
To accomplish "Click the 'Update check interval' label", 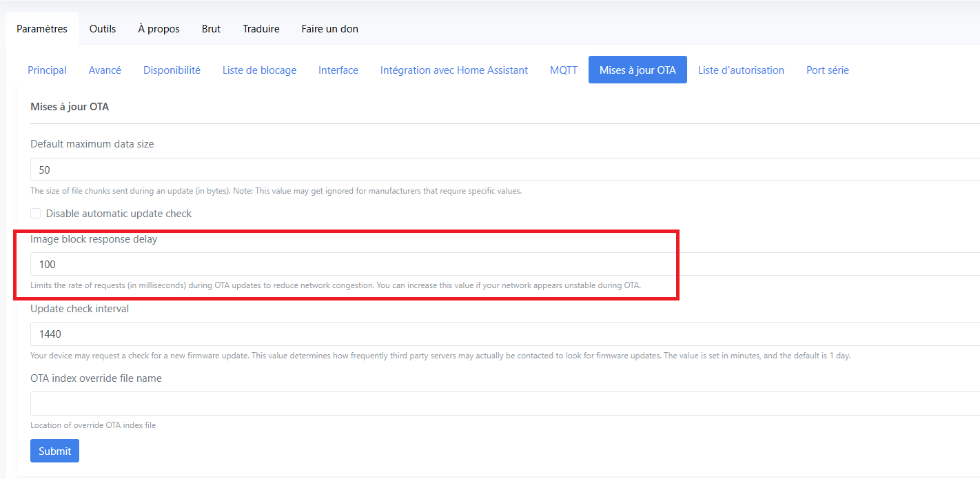I will click(79, 309).
